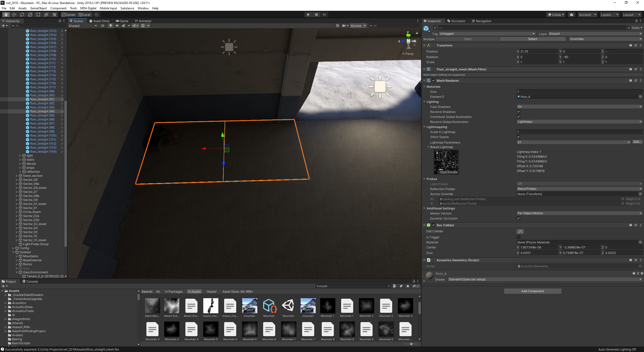Screen dimensions: 644x352
Task: Click the Select prefab button
Action: (533, 39)
